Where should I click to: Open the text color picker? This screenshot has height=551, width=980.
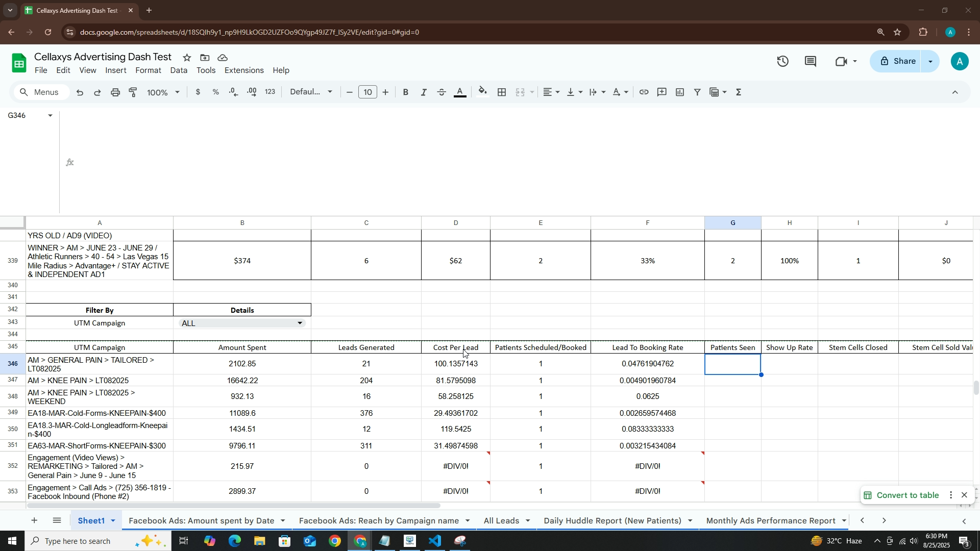[460, 92]
